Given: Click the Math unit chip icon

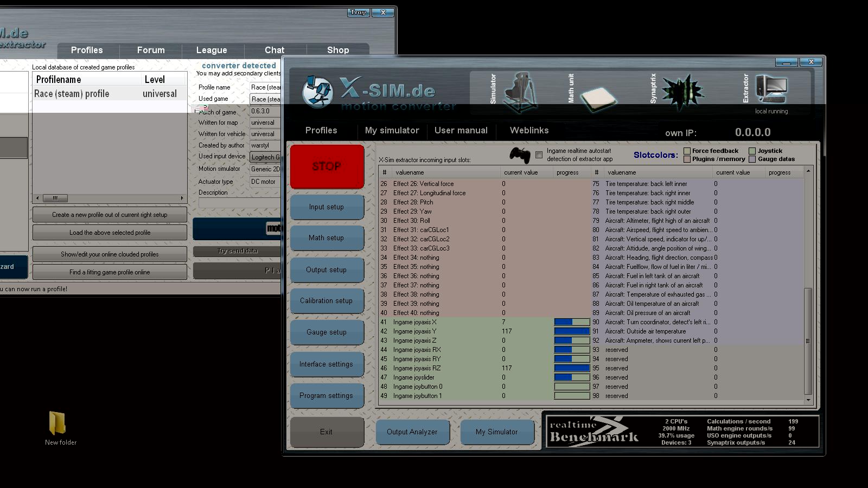Looking at the screenshot, I should tap(598, 98).
